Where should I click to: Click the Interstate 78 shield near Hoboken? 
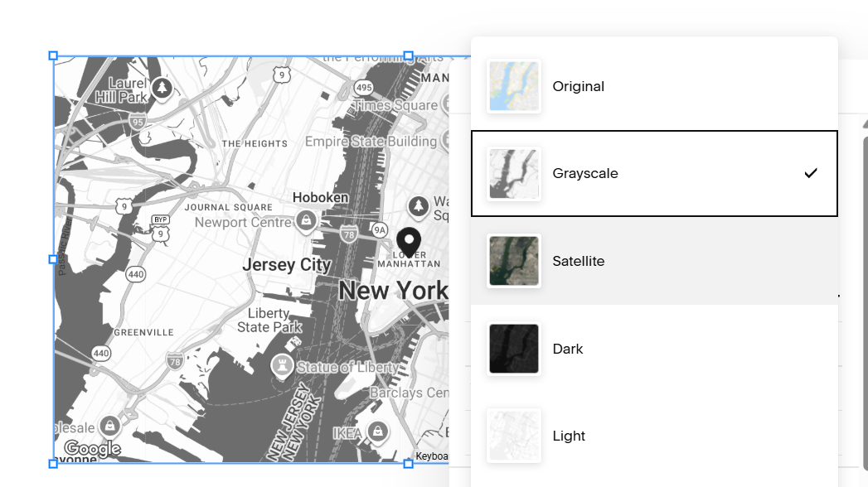pos(349,234)
